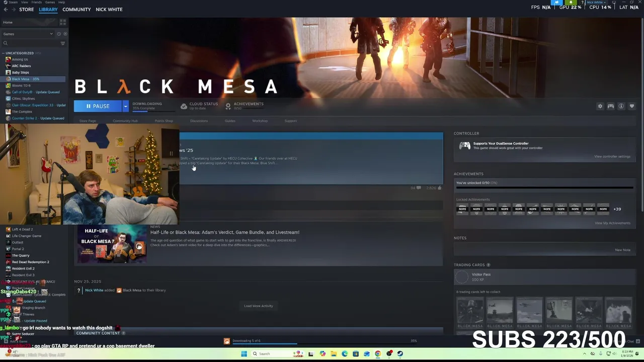The width and height of the screenshot is (644, 362).
Task: Click View My Achievements
Action: tap(612, 223)
